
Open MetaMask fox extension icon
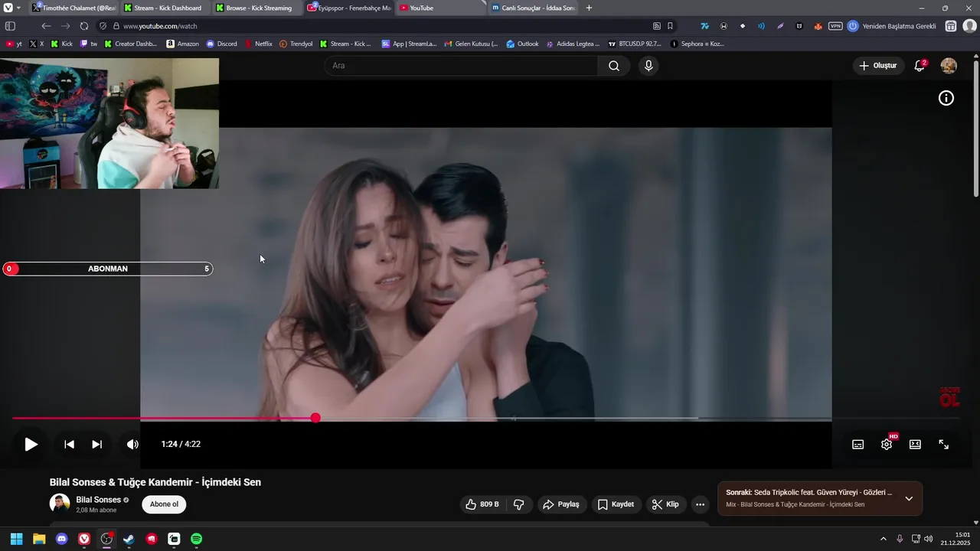pyautogui.click(x=818, y=26)
